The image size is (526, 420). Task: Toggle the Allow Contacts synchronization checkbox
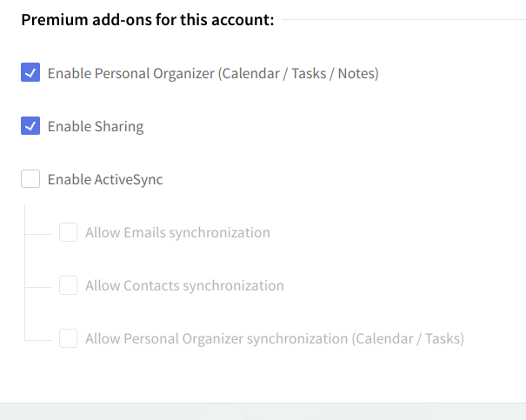coord(68,286)
